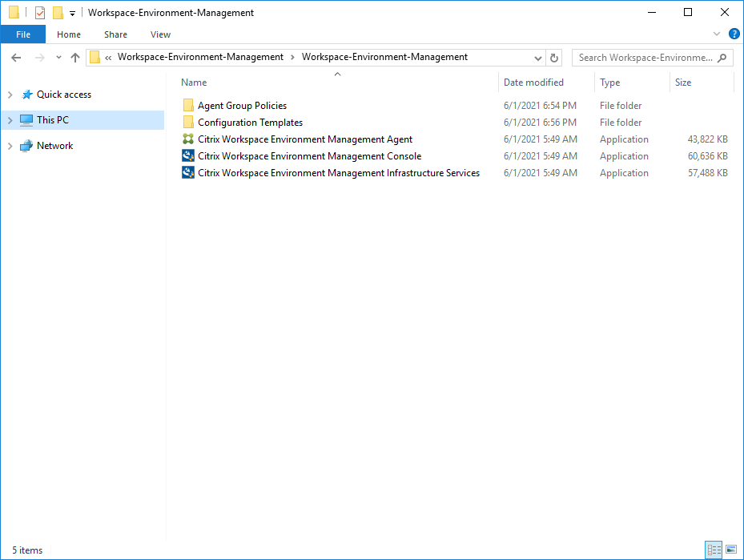Click the search Workspace-Environment-Management field
The image size is (744, 560).
(x=645, y=58)
